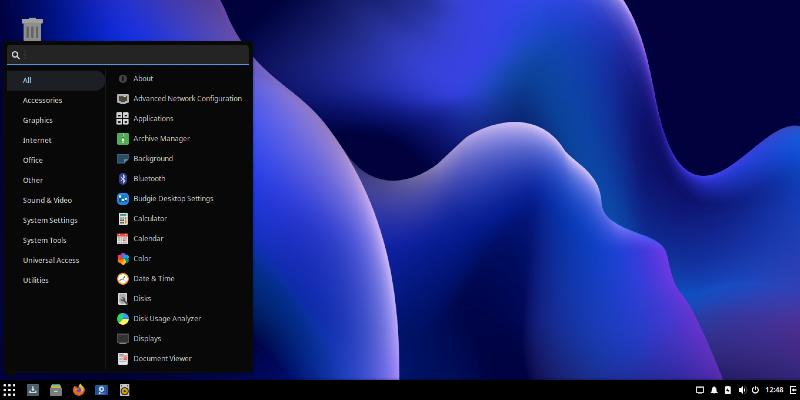This screenshot has width=800, height=400.
Task: Switch to the Universal Access category
Action: (51, 260)
